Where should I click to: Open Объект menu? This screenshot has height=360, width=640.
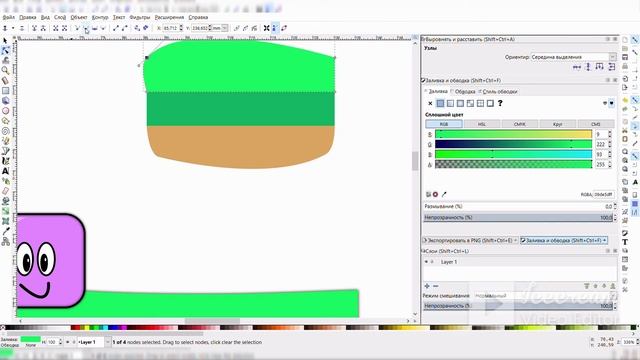79,17
